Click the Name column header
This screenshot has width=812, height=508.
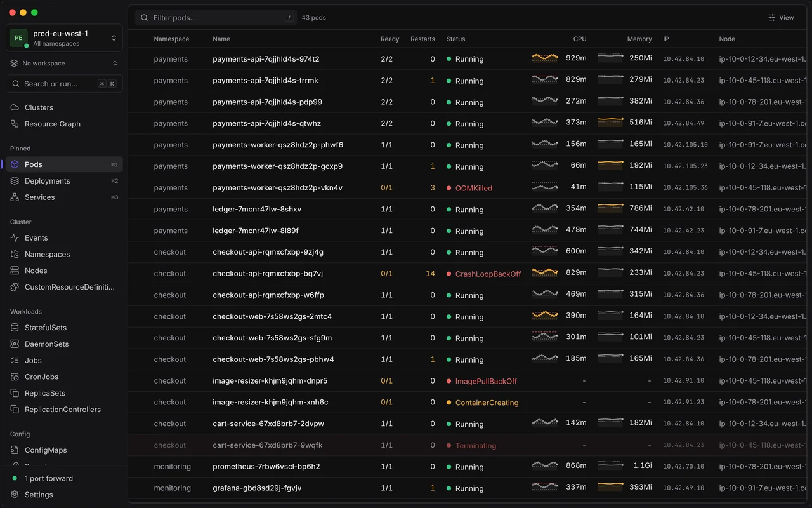coord(221,39)
